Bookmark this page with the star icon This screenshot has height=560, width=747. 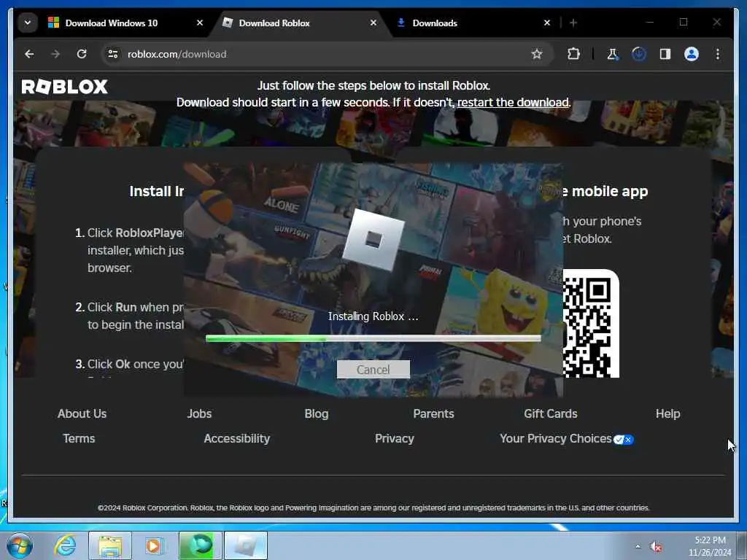(x=537, y=54)
